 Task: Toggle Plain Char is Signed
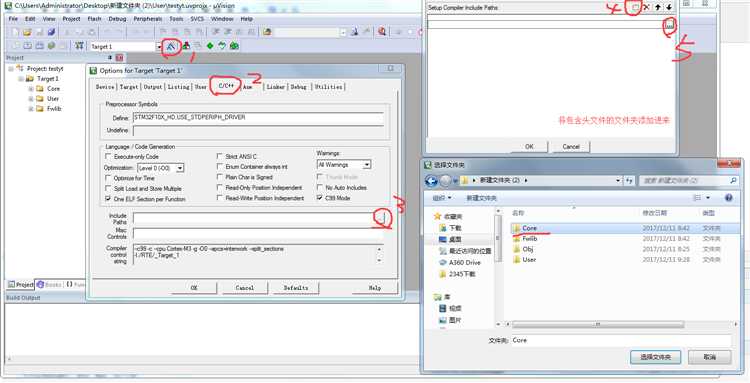(220, 177)
